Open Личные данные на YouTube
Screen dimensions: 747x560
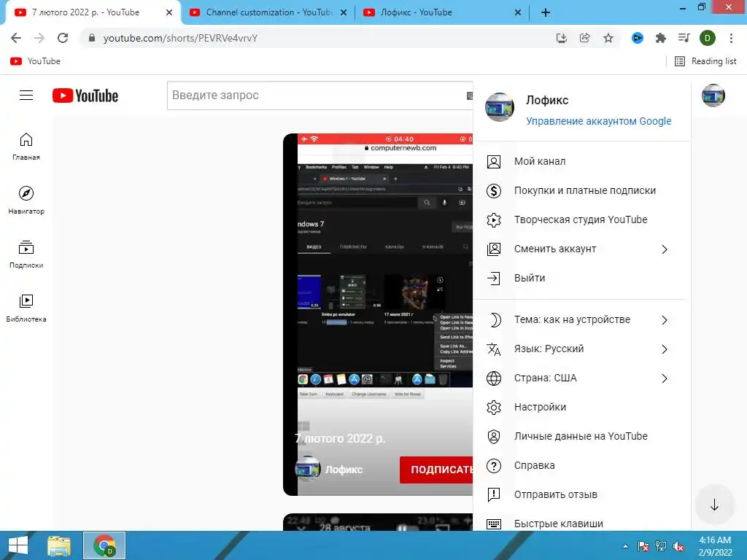coord(581,436)
